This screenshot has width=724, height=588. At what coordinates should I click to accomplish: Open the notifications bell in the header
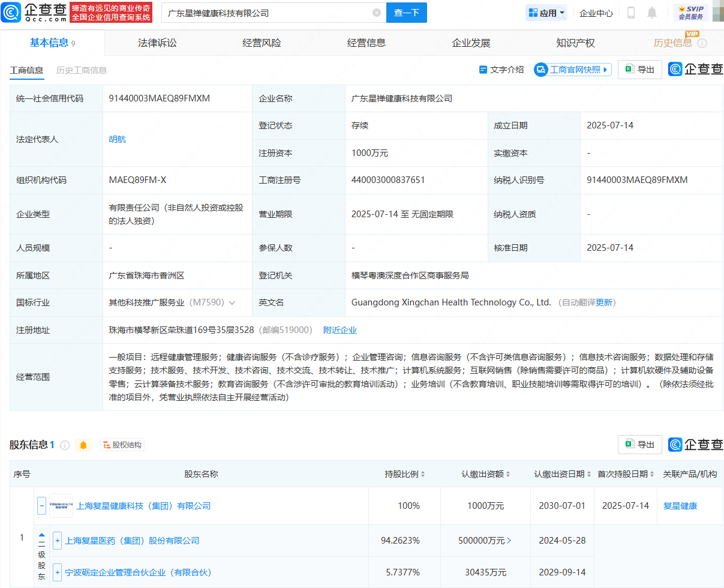652,13
